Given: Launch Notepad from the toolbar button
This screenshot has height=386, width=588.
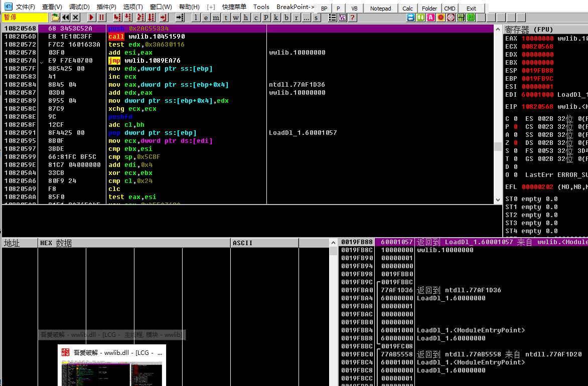Looking at the screenshot, I should (381, 8).
